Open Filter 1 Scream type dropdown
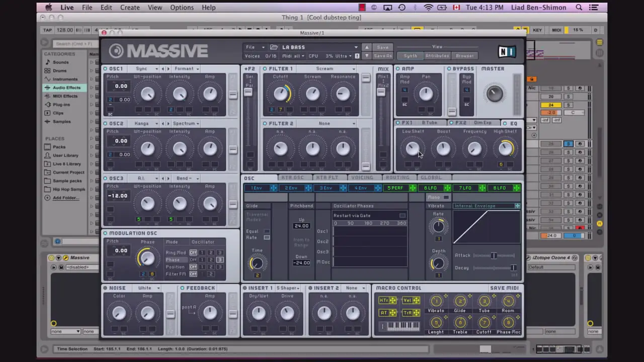 click(328, 69)
